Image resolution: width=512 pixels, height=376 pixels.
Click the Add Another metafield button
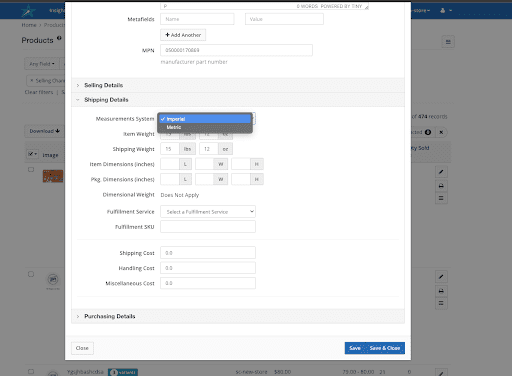coord(183,35)
